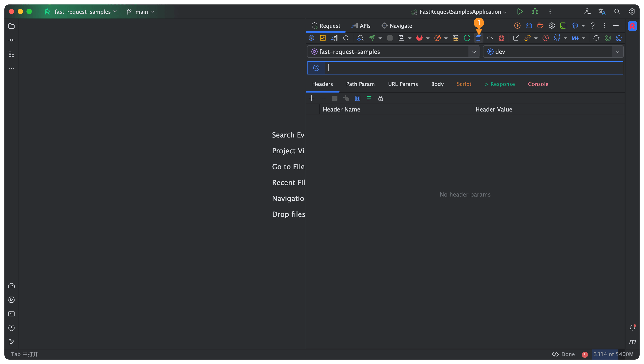This screenshot has width=644, height=364.
Task: Click the blue puzzle piece plugin icon
Action: (x=619, y=38)
